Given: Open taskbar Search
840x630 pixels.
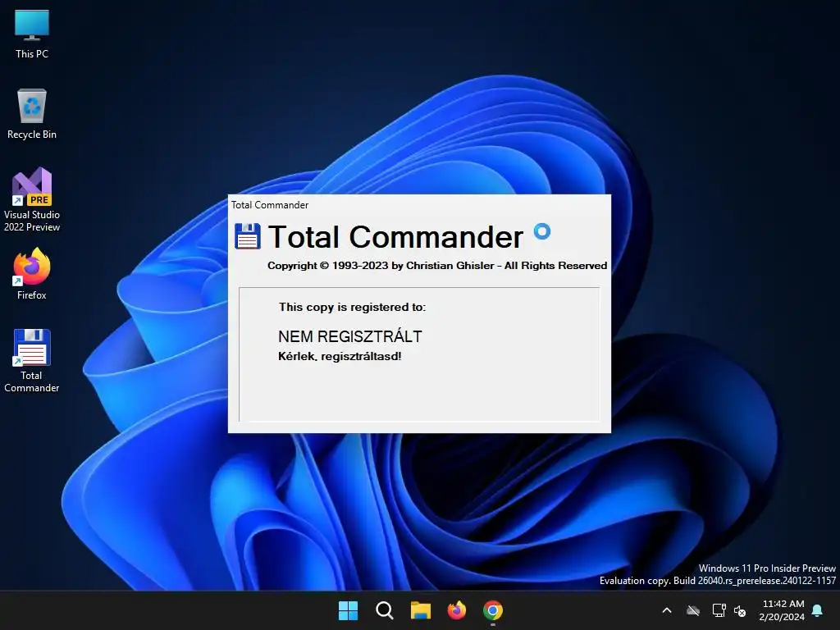Looking at the screenshot, I should [x=384, y=610].
